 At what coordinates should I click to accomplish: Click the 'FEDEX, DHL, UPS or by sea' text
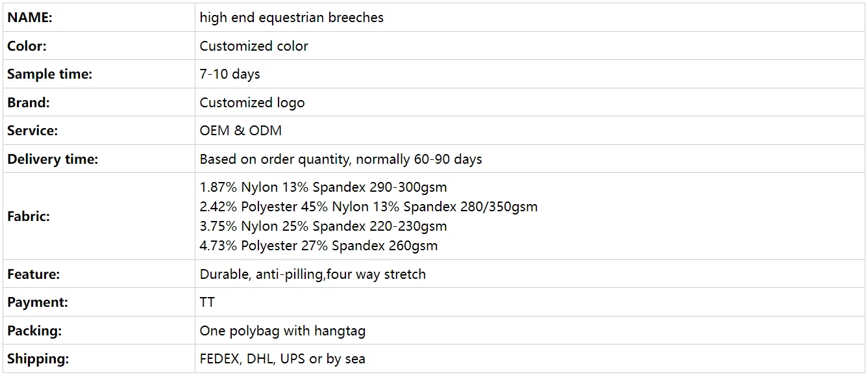[282, 359]
